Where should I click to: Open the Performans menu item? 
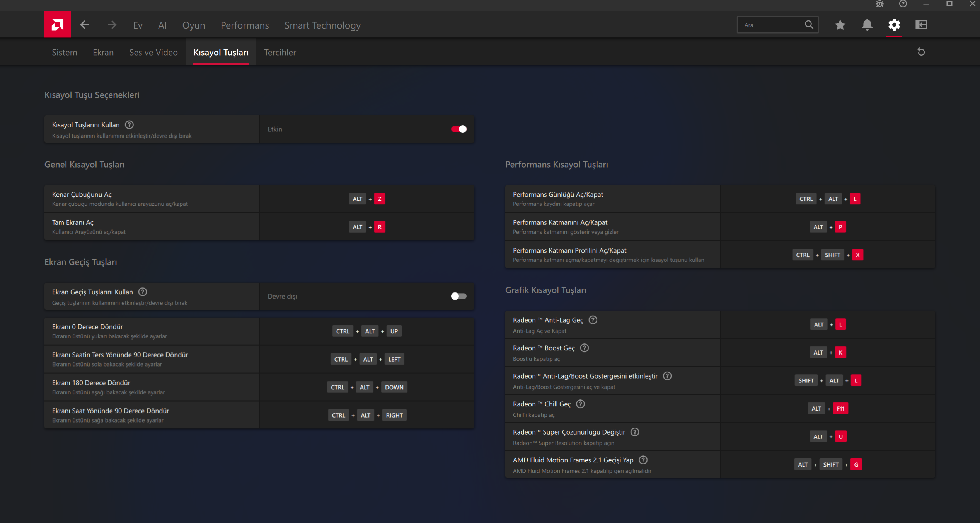point(244,25)
